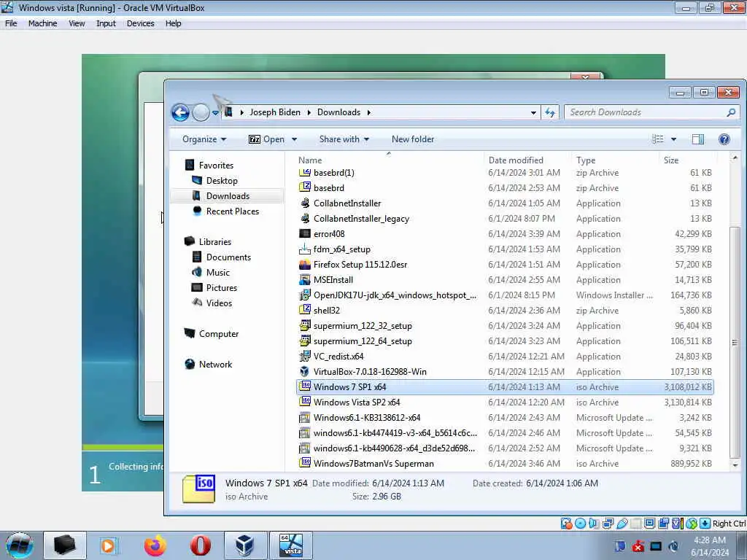Select Windows6.1-KB3138612-x64 update icon
This screenshot has height=560, width=747.
(x=304, y=418)
